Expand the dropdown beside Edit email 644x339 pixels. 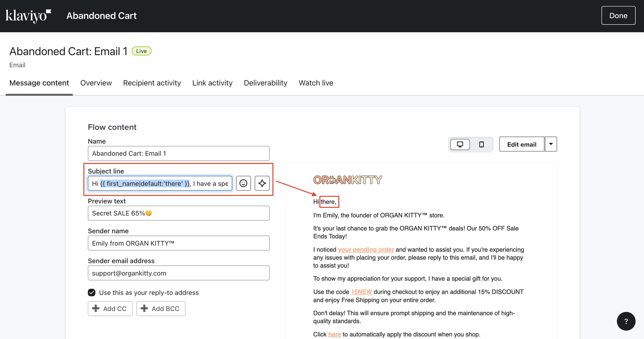[x=550, y=144]
